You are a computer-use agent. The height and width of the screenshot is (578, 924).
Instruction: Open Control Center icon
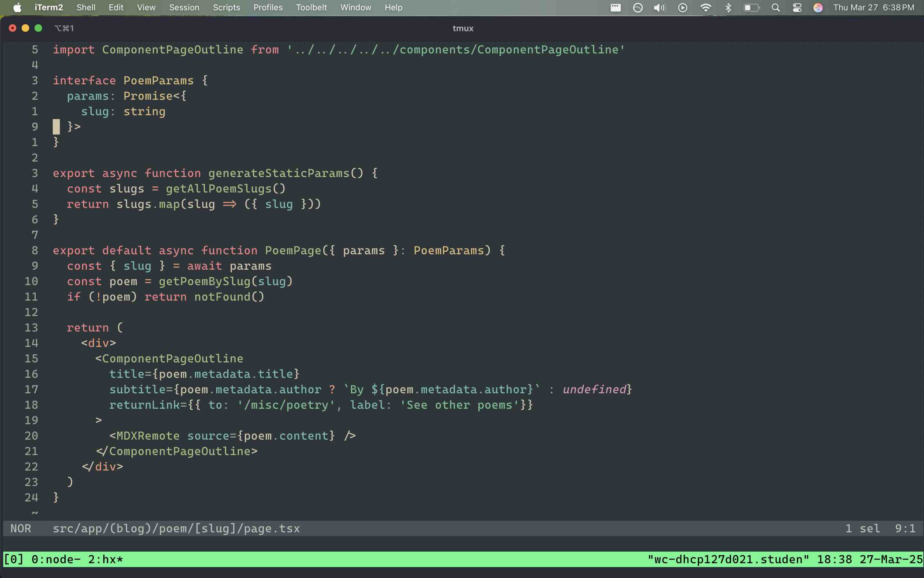pos(797,8)
